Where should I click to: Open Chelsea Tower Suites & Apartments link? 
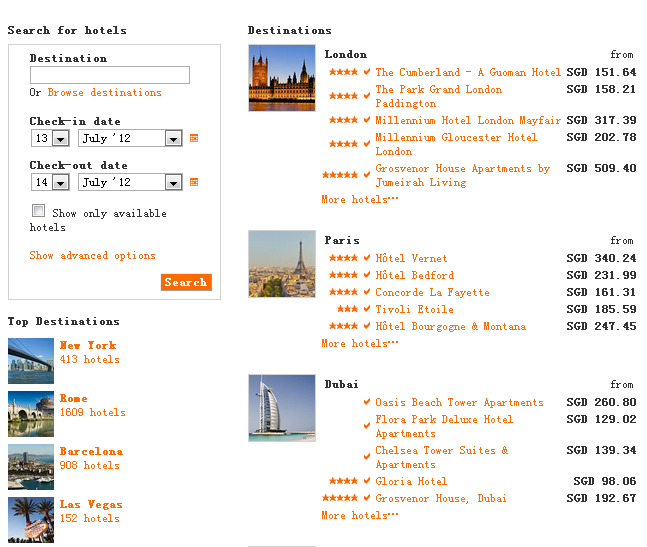(x=442, y=457)
